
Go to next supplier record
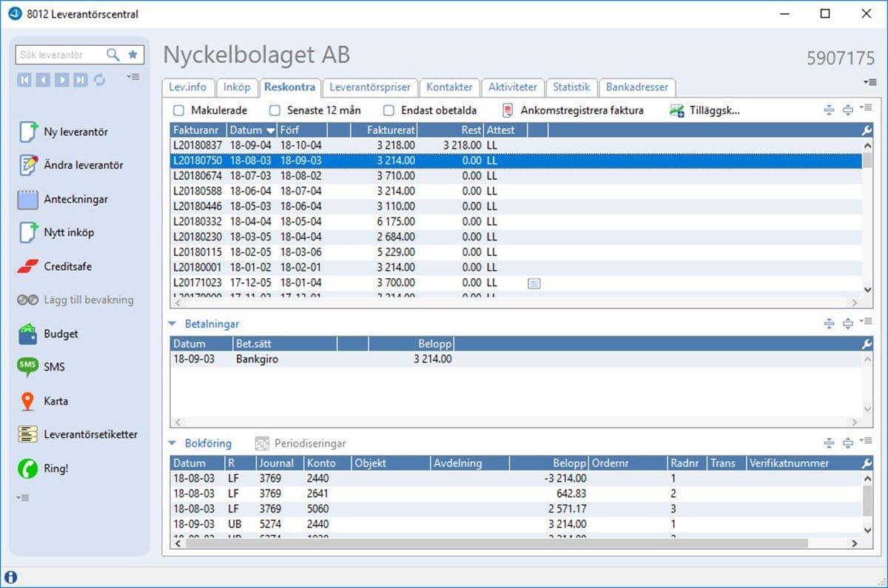point(62,79)
